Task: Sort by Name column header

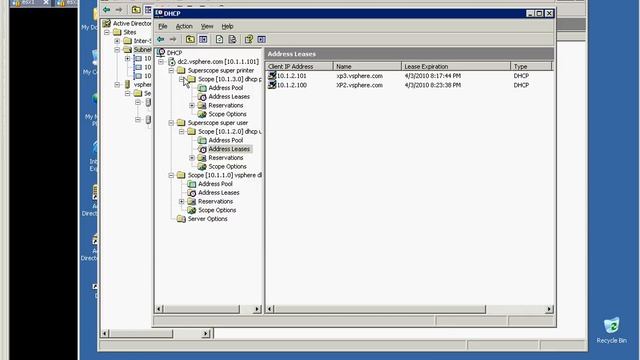Action: [367, 66]
